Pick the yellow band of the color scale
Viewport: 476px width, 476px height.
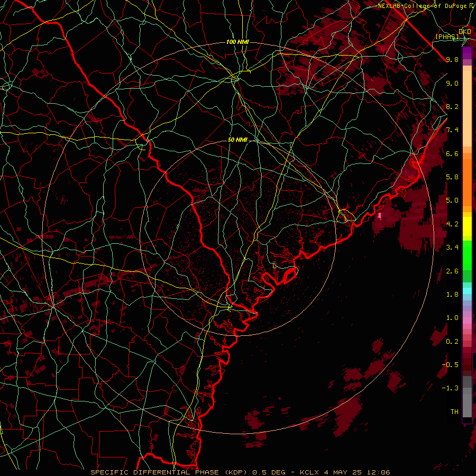click(467, 226)
